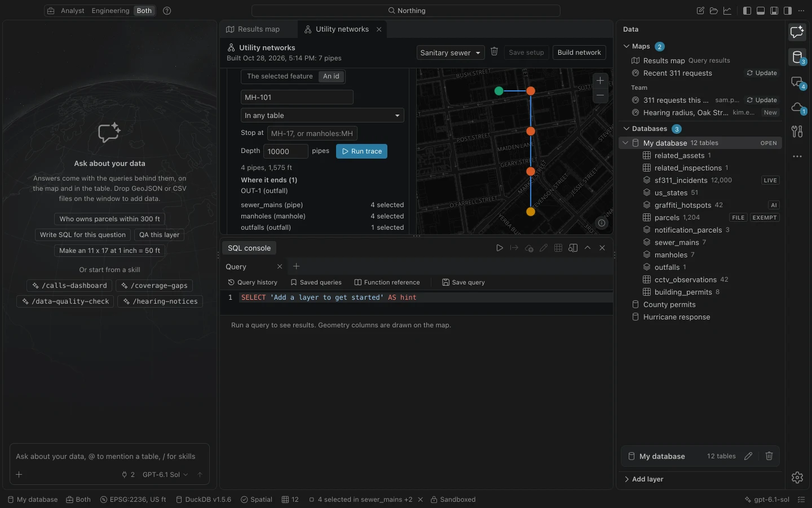Image resolution: width=812 pixels, height=508 pixels.
Task: Open the comments panel with badge 4
Action: tap(797, 82)
